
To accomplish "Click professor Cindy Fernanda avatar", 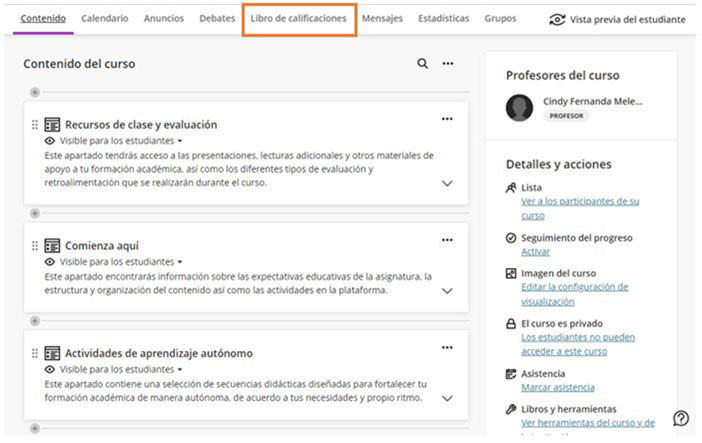I will click(x=519, y=108).
